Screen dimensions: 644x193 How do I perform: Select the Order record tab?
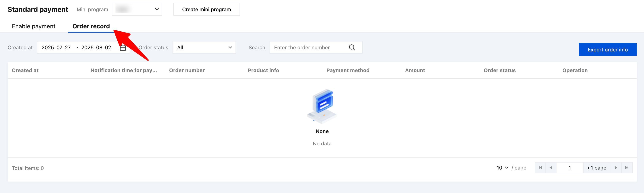coord(91,26)
